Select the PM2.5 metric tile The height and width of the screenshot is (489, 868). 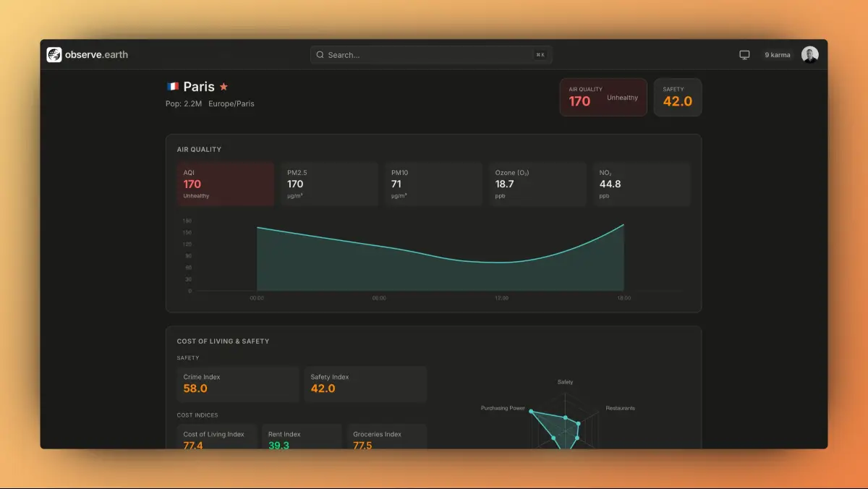click(329, 184)
